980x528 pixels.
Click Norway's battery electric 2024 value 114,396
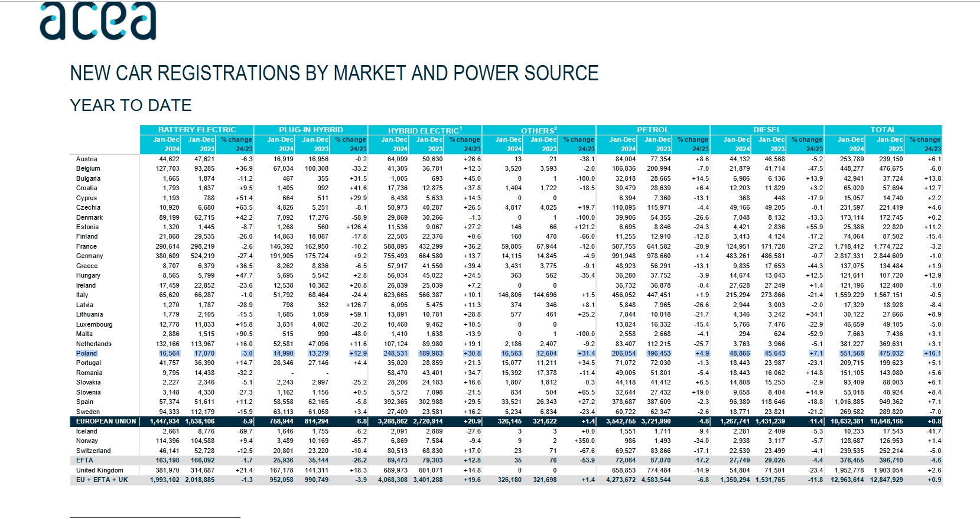tap(167, 441)
